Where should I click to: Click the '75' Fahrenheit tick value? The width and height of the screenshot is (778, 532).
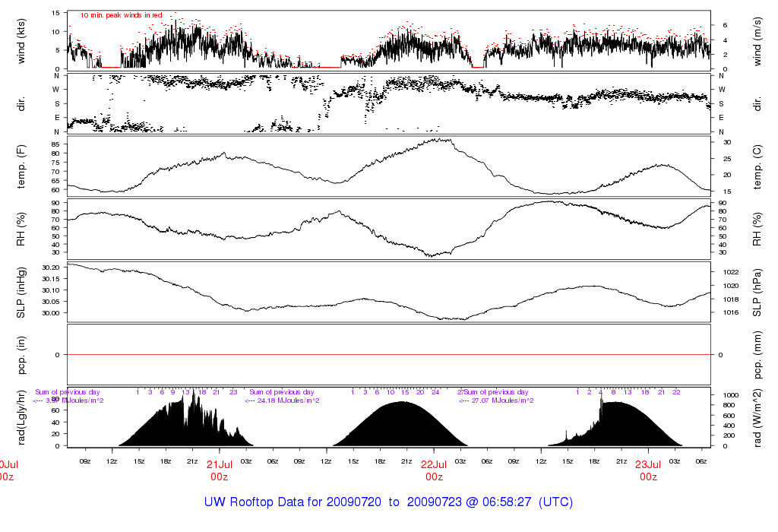(55, 163)
